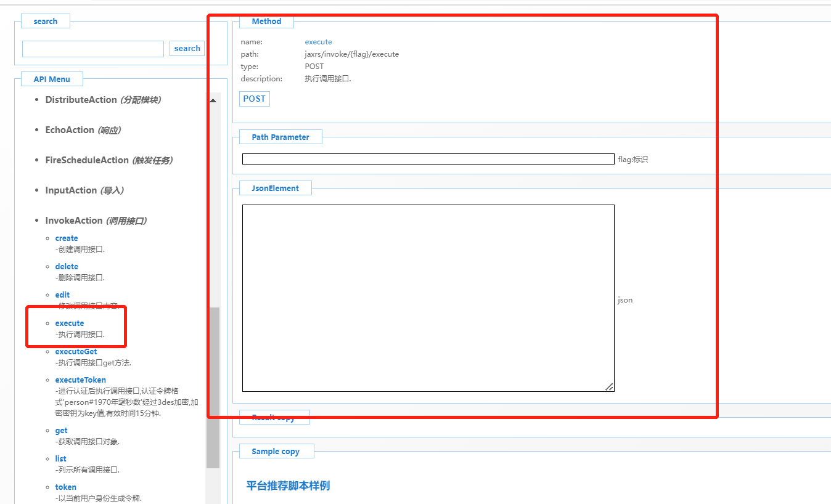Open the executeToken method link
This screenshot has height=504, width=831.
point(80,380)
